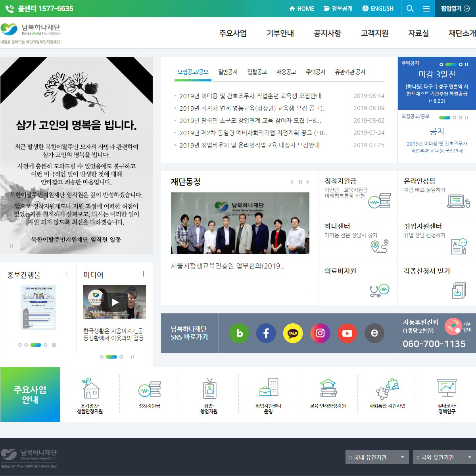The width and height of the screenshot is (476, 476).
Task: Expand the 국내 유관기관 dropdown
Action: 377,457
